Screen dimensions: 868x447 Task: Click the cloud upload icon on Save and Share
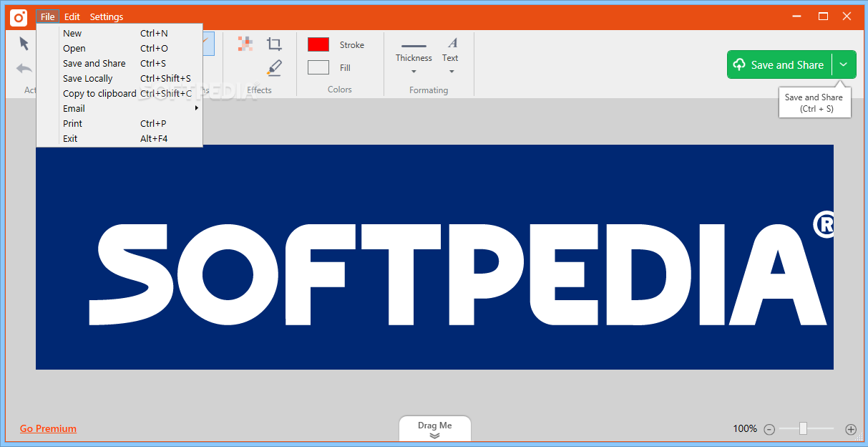pyautogui.click(x=740, y=64)
